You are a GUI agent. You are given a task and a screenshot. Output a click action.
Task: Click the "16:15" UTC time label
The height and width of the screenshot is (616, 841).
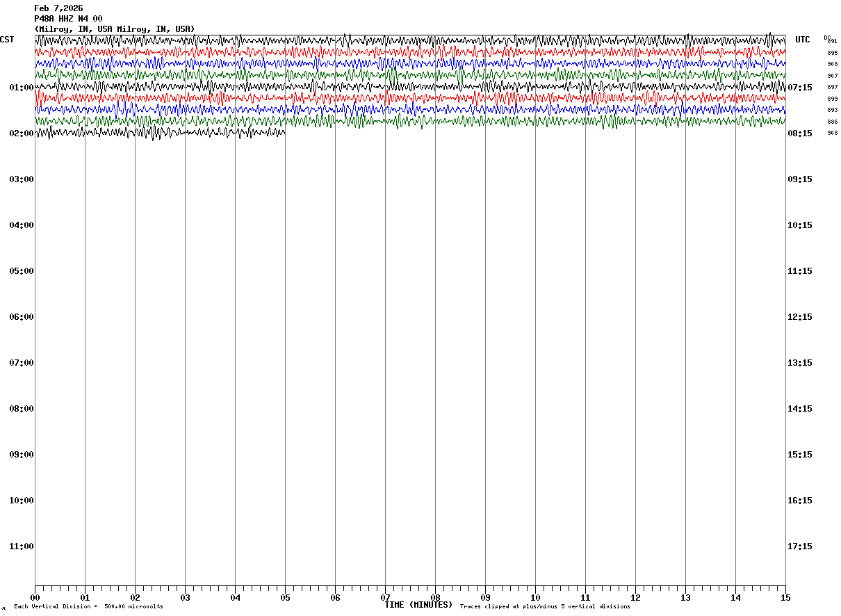click(800, 501)
